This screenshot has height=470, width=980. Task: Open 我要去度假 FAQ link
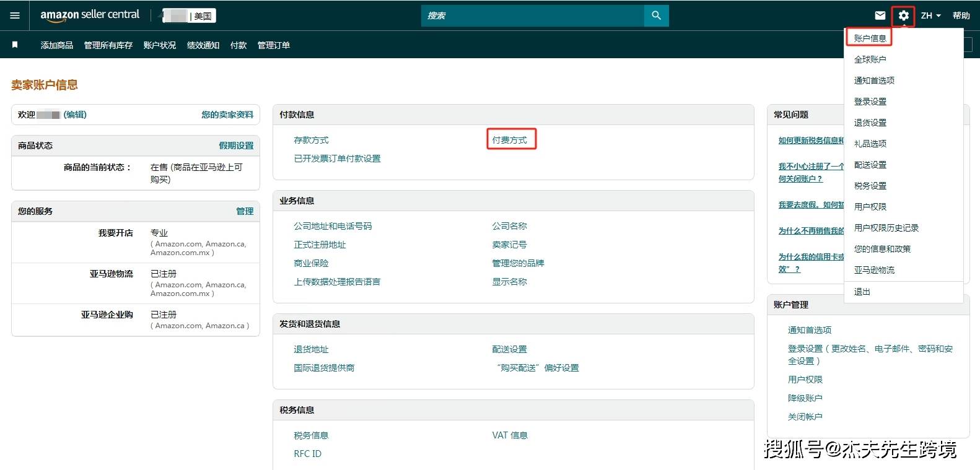pyautogui.click(x=811, y=205)
